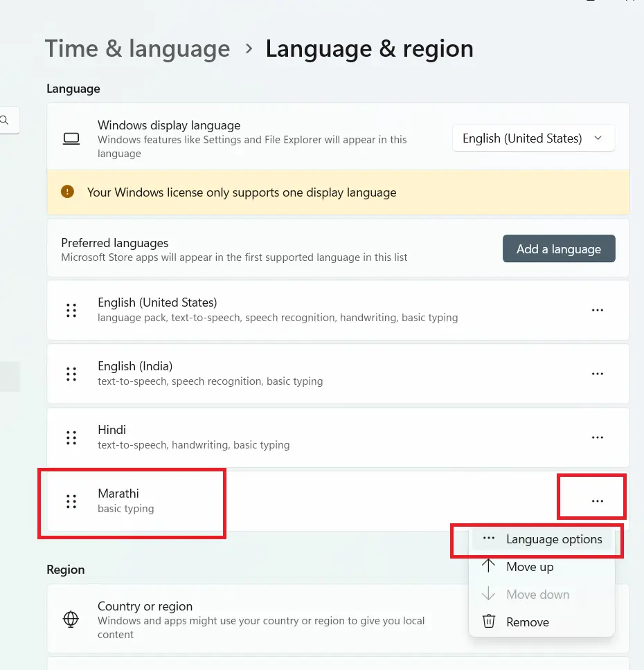Click the drag handle beside Hindi
The height and width of the screenshot is (670, 644).
coord(71,437)
